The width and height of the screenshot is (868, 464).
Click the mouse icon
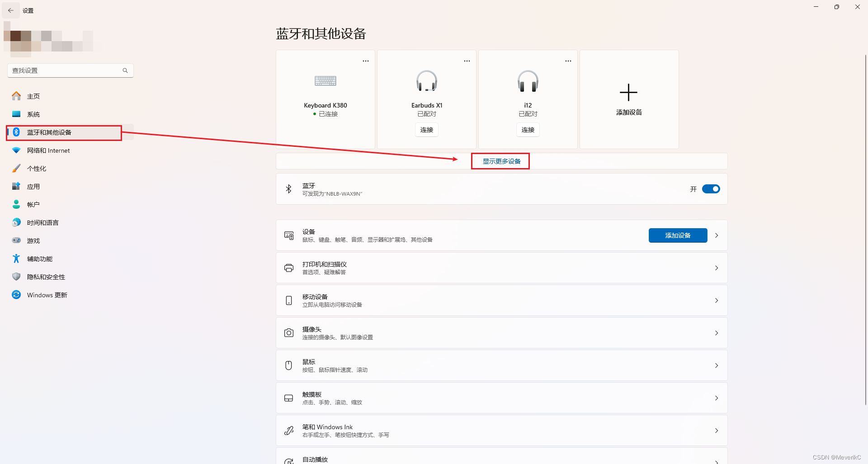pyautogui.click(x=289, y=366)
